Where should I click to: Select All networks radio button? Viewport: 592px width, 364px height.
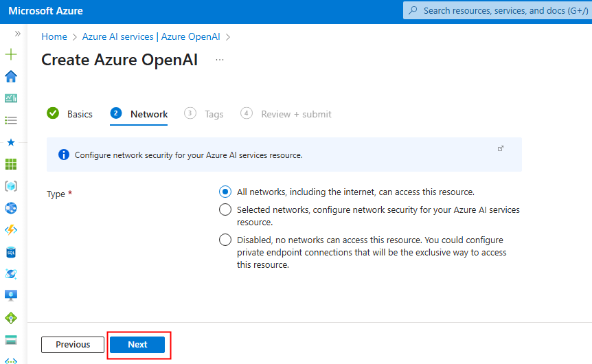pyautogui.click(x=225, y=192)
